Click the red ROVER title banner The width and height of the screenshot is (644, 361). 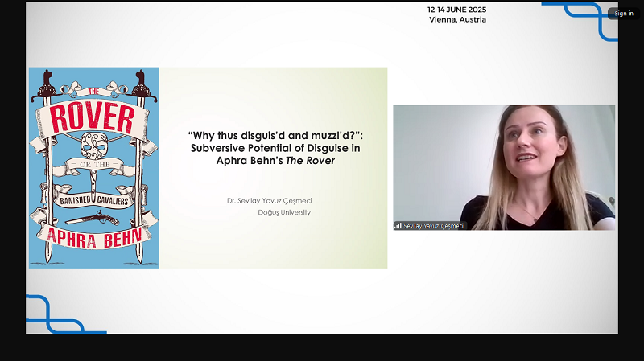click(93, 118)
